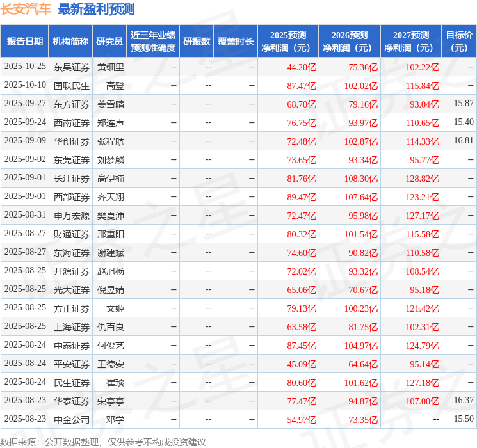Click target price 15.50

(464, 419)
